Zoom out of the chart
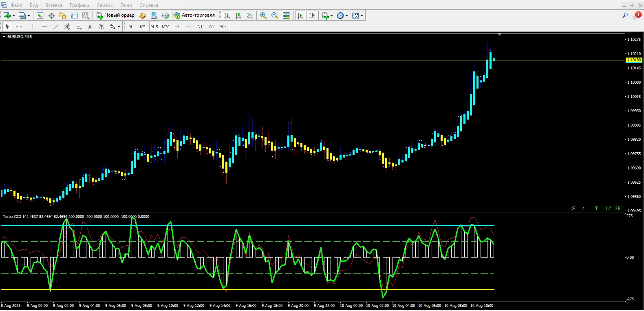 [x=275, y=16]
